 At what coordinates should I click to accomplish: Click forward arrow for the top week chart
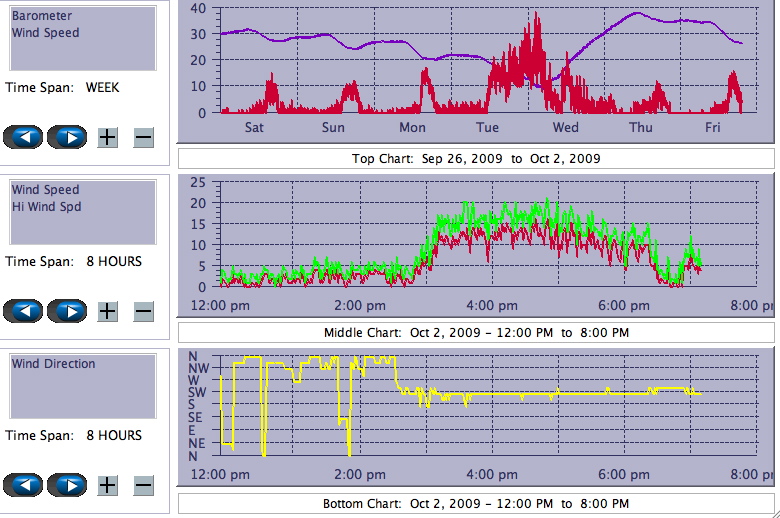click(67, 137)
